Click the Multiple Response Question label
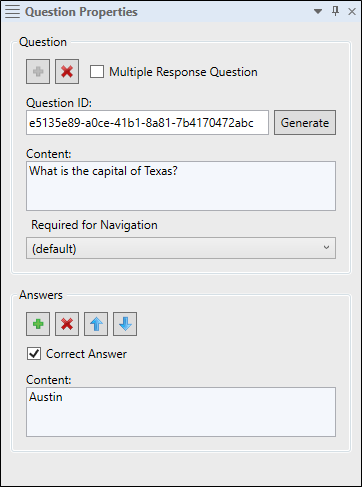 click(183, 72)
